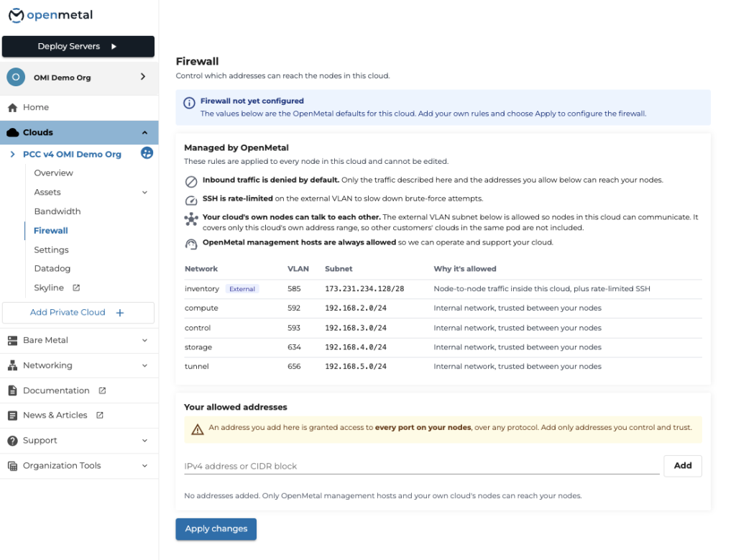Click the control network name
Image resolution: width=736 pixels, height=560 pixels.
[x=198, y=328]
